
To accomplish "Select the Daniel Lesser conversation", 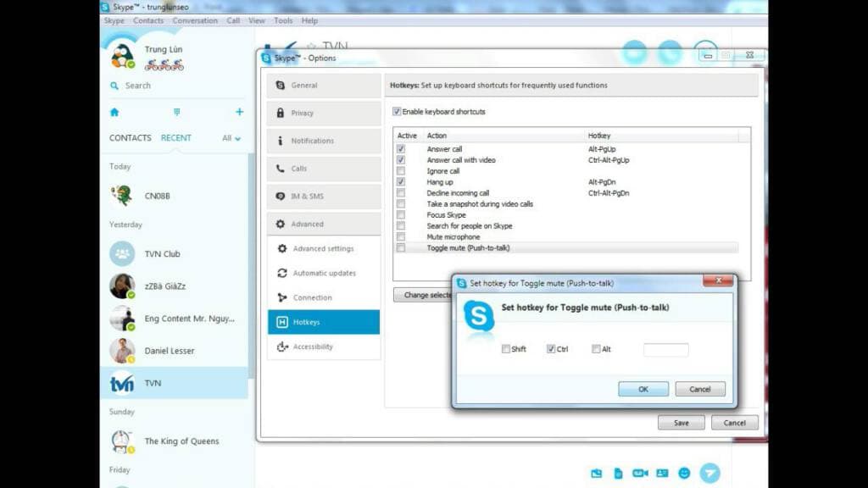I will tap(174, 351).
